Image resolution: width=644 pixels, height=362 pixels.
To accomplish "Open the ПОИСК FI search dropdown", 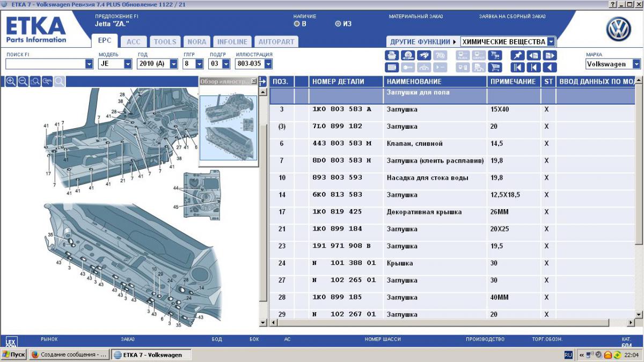I will 89,64.
